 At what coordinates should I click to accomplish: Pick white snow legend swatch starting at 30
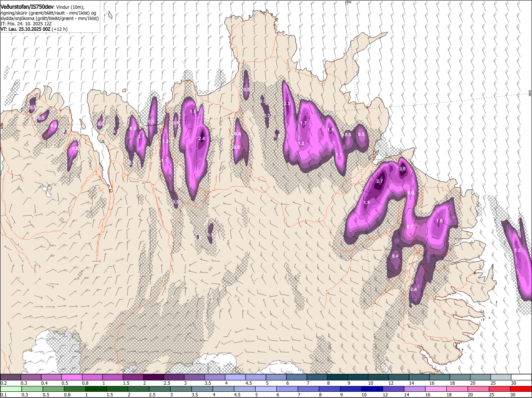[521, 377]
